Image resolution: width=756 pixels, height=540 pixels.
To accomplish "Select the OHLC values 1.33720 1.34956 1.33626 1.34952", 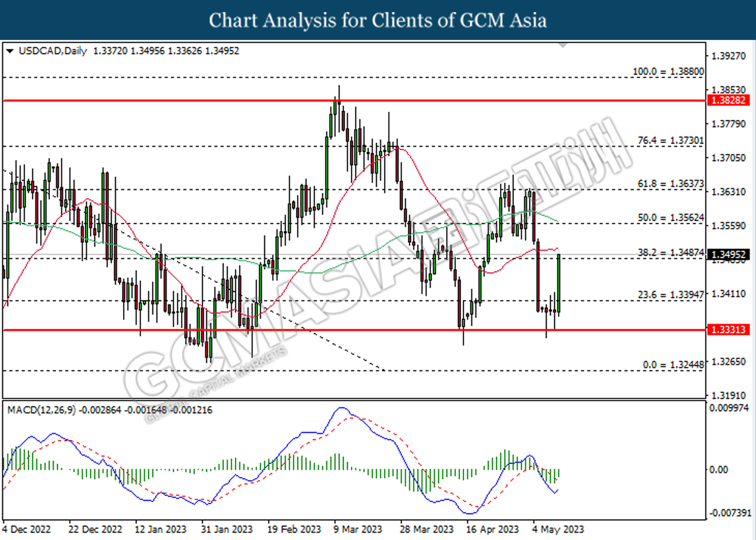I will [x=166, y=51].
